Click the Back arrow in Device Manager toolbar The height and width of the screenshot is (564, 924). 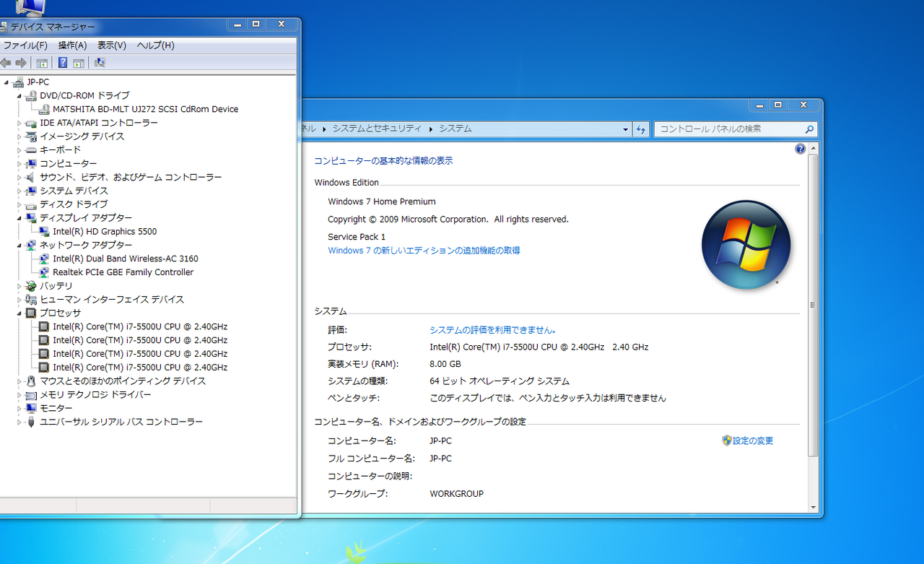(5, 63)
